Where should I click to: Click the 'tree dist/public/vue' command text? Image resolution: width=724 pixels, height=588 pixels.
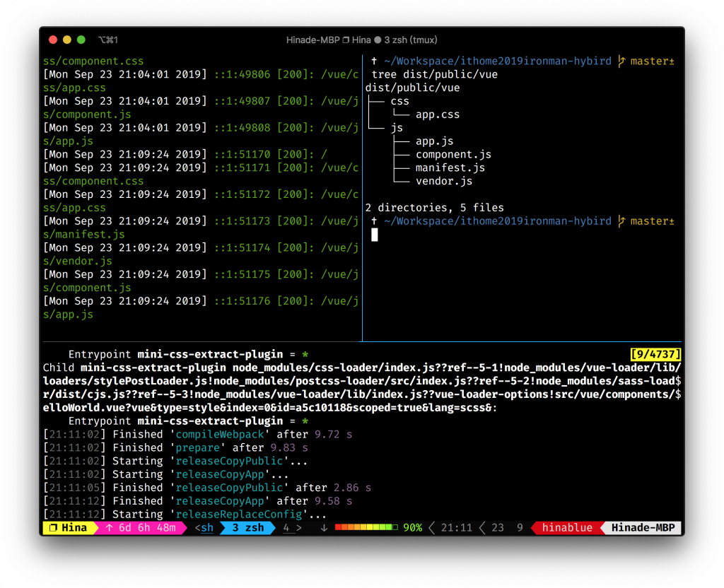pyautogui.click(x=435, y=74)
